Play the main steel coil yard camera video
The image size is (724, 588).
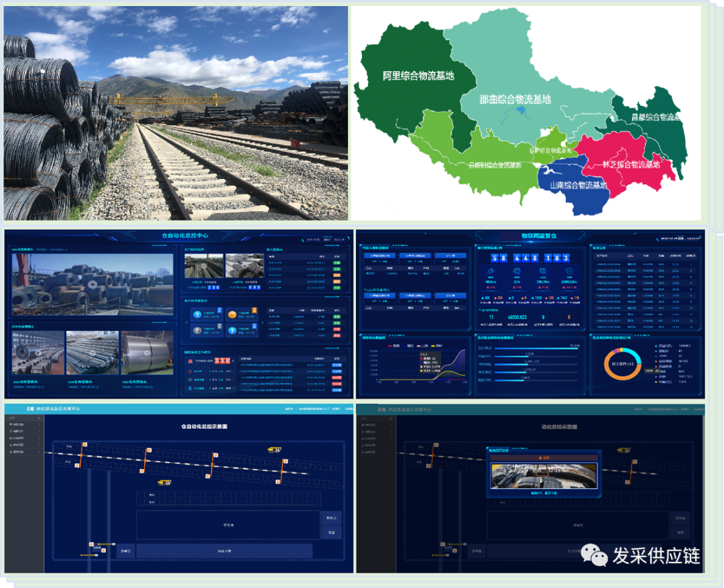click(93, 284)
